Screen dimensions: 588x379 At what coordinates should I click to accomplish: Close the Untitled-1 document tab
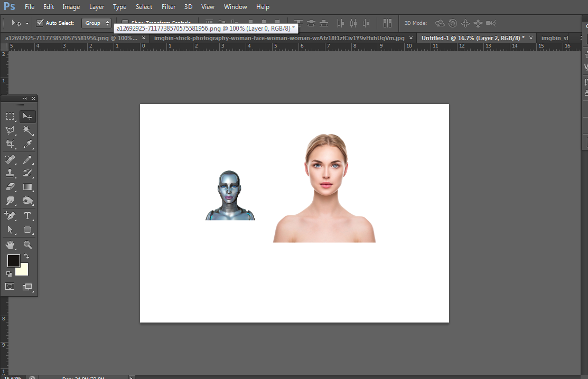tap(530, 38)
